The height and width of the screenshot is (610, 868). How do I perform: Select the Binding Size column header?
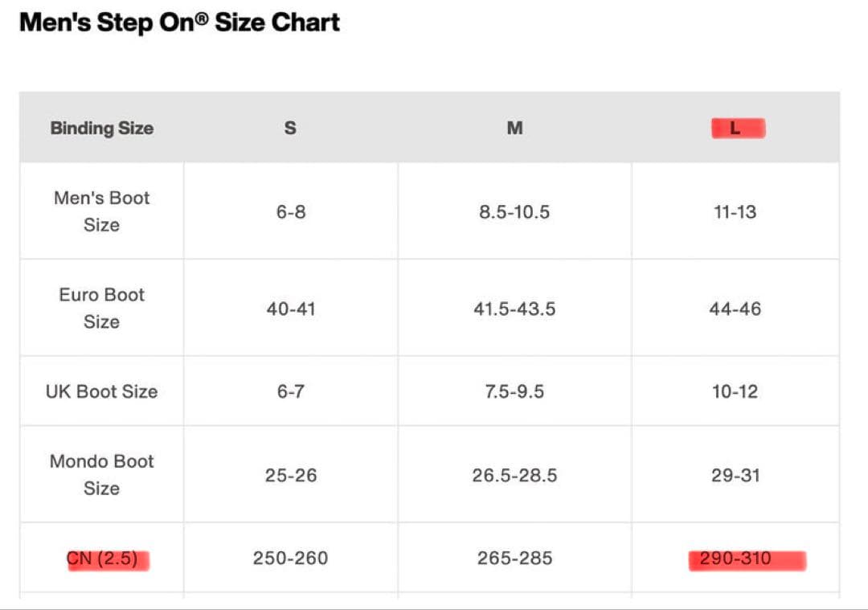tap(102, 128)
